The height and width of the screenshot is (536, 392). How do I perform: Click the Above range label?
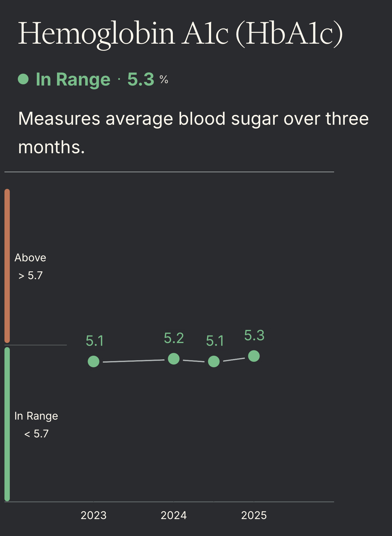(x=30, y=258)
